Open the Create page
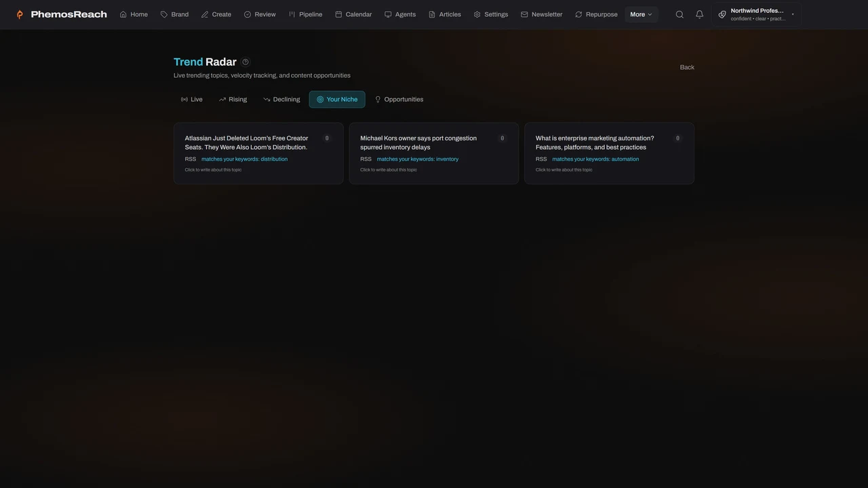This screenshot has width=868, height=488. [216, 14]
